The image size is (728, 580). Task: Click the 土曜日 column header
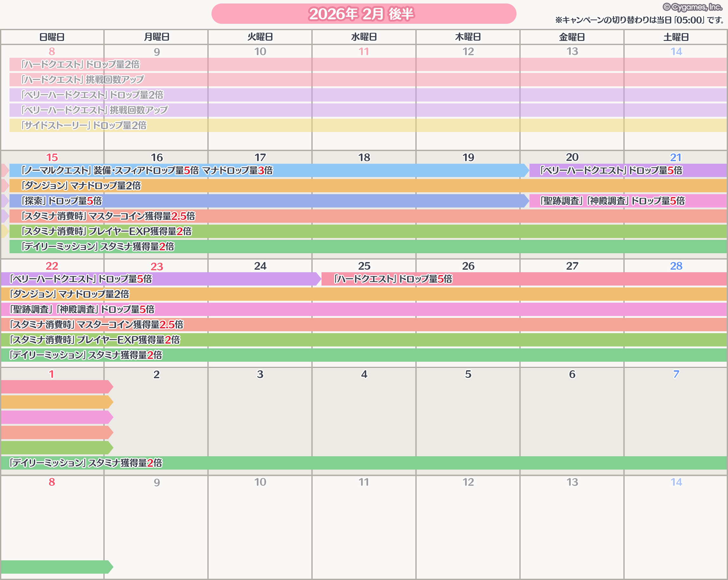676,37
